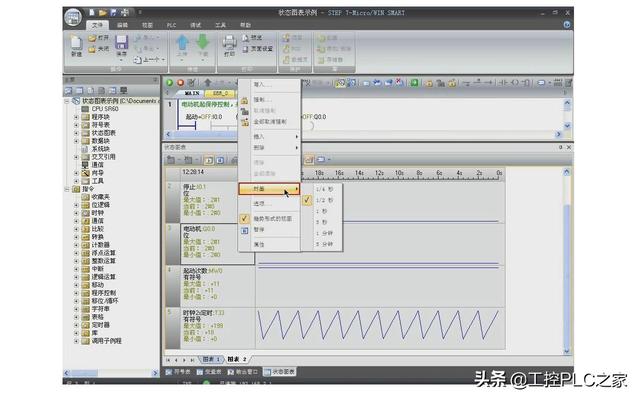The height and width of the screenshot is (400, 640).
Task: Open the PLC ribbon tab
Action: tap(171, 25)
